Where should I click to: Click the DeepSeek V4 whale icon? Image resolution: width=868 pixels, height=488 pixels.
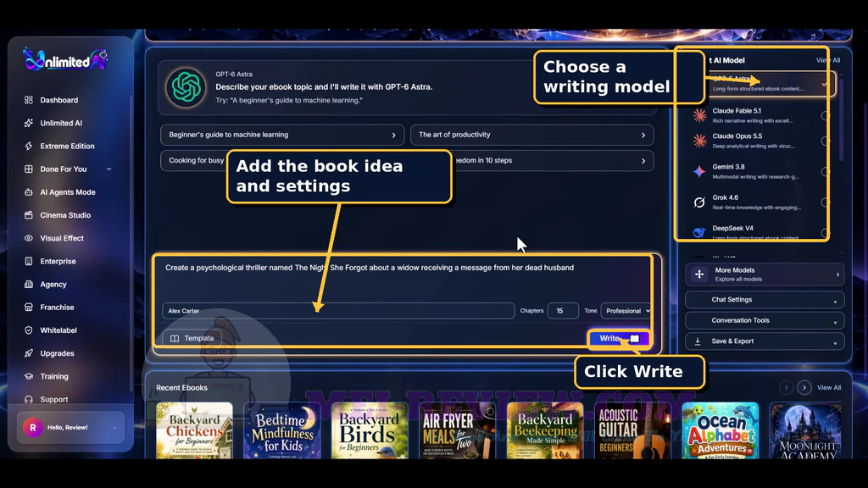pos(699,232)
